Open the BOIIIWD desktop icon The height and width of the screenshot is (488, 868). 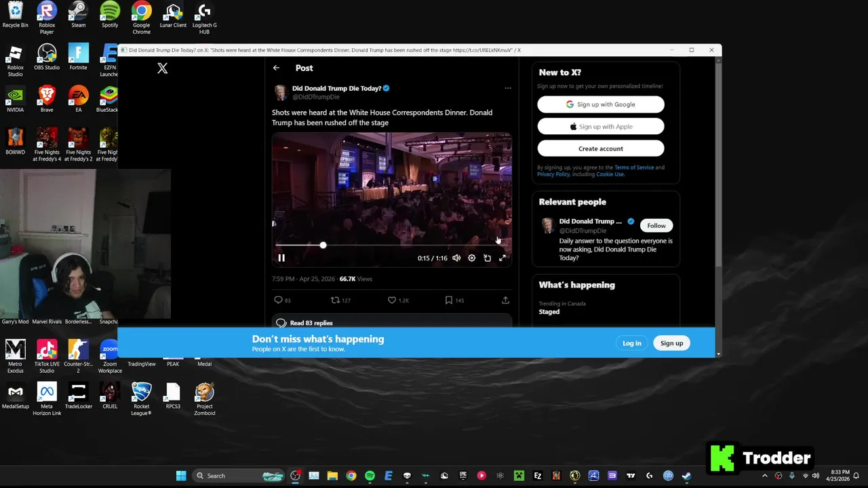point(15,142)
